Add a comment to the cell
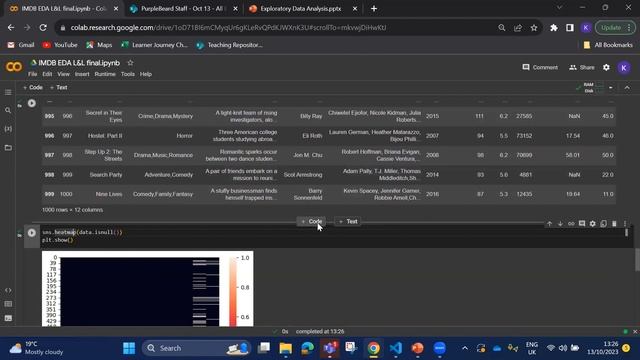640x360 pixels. (x=582, y=224)
